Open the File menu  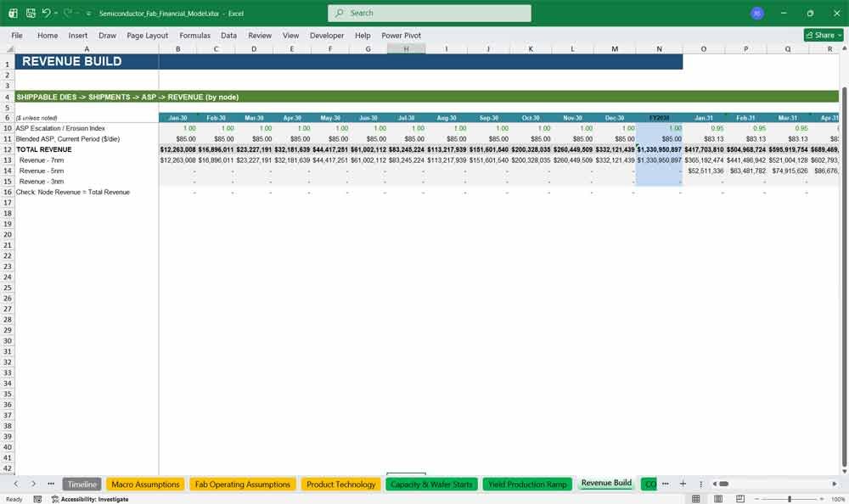[x=17, y=35]
